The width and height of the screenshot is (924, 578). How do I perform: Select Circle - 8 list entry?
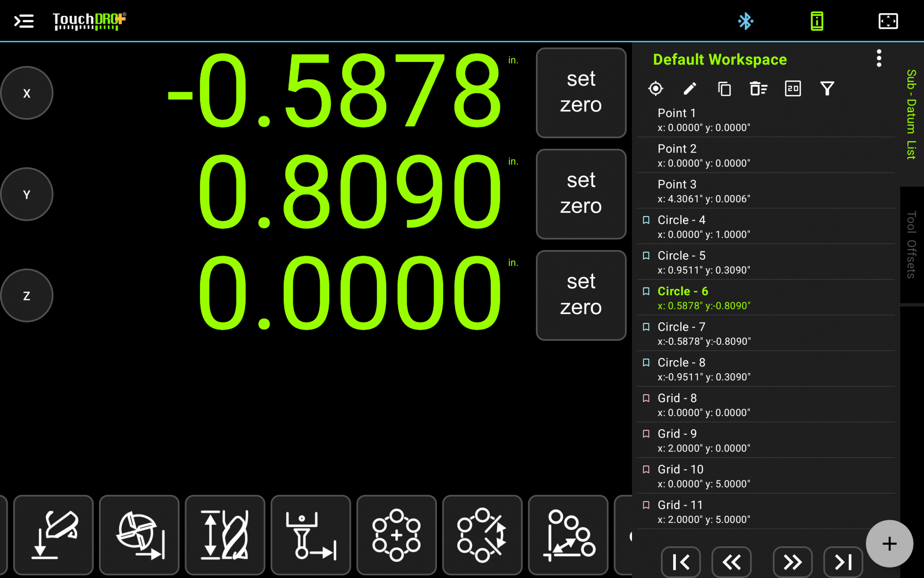766,369
